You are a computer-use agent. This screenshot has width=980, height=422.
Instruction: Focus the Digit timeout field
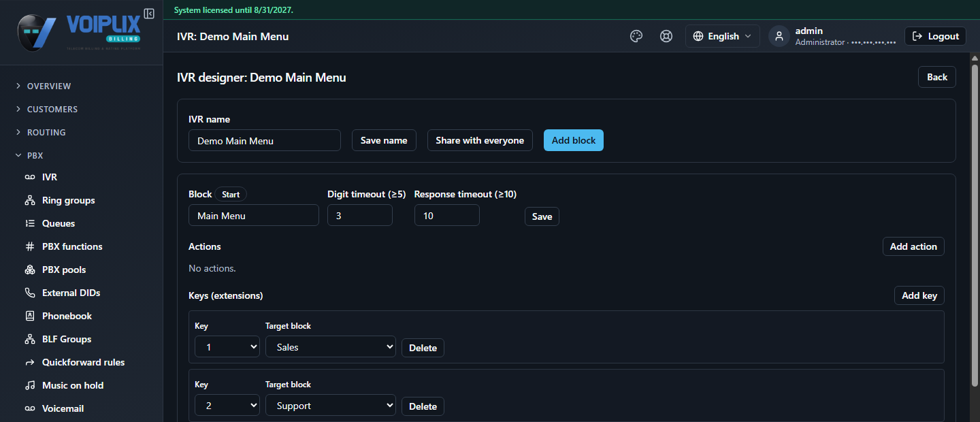coord(360,215)
